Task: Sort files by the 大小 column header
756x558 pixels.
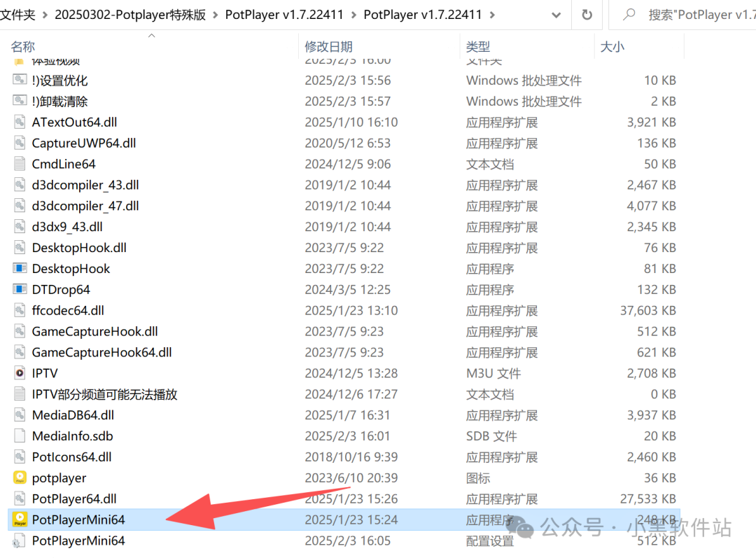Action: pos(612,47)
